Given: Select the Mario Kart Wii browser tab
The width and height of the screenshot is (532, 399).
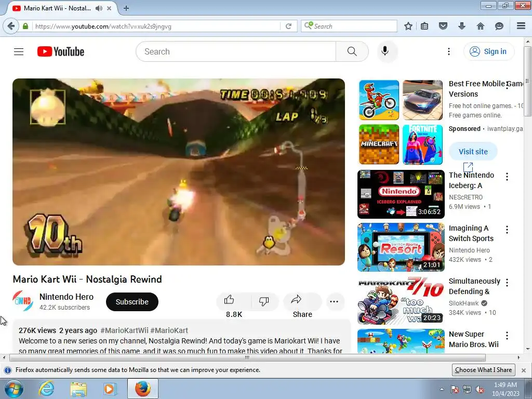Looking at the screenshot, I should coord(61,8).
